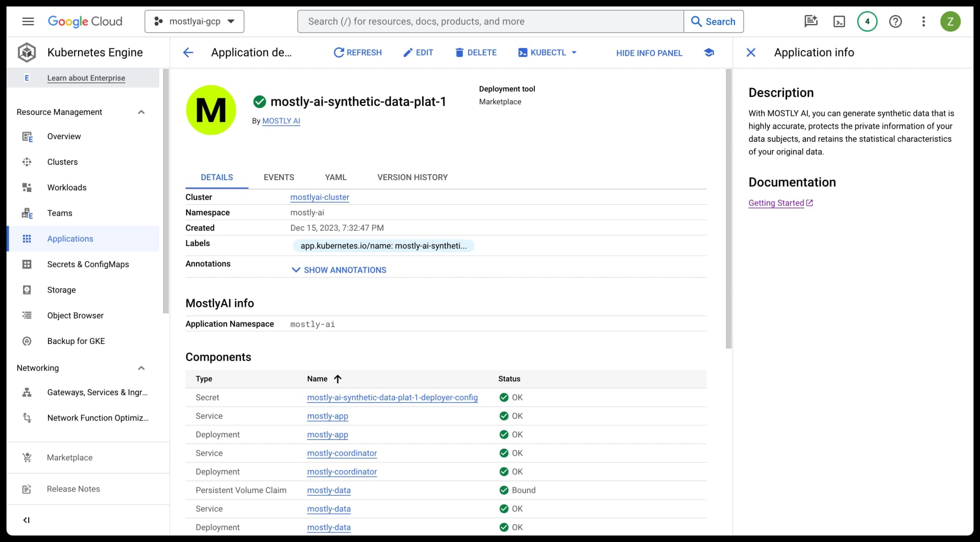Click inside the search resources field
The image size is (980, 542).
(x=490, y=21)
